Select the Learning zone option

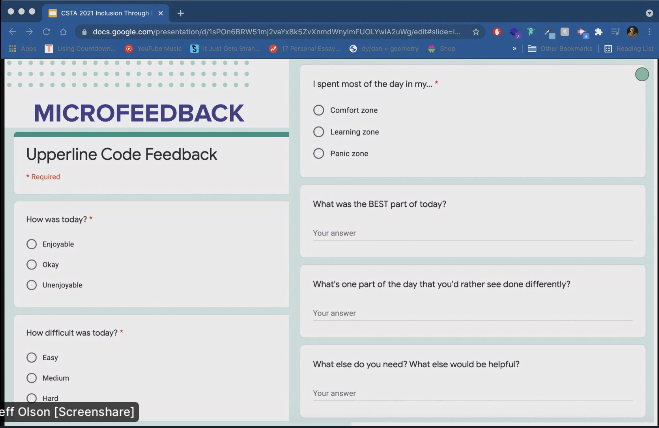319,132
